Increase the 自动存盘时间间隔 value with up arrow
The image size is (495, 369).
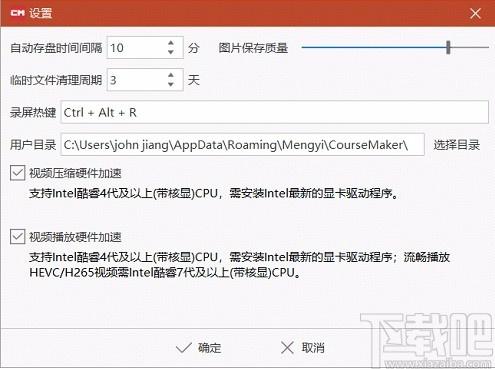[171, 43]
